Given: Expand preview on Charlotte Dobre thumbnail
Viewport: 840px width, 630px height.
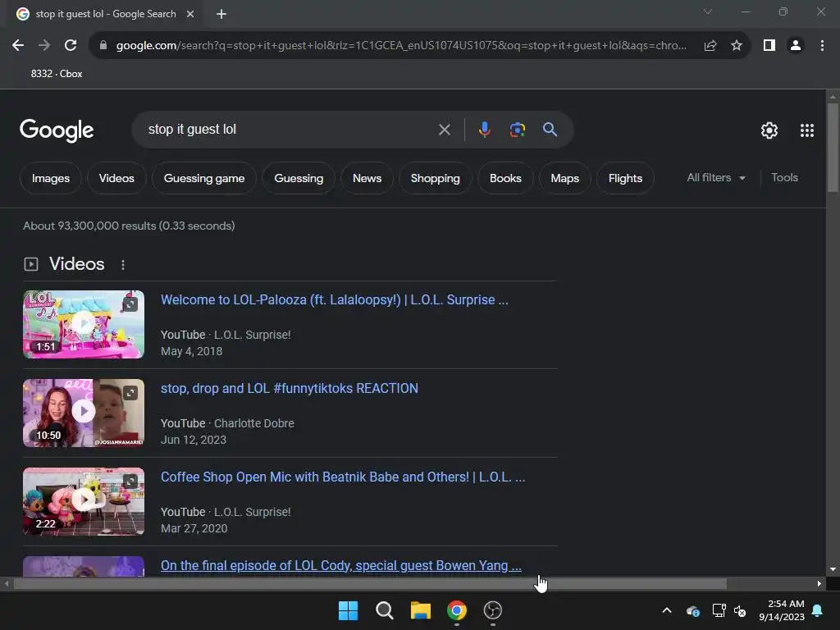Looking at the screenshot, I should 130,393.
